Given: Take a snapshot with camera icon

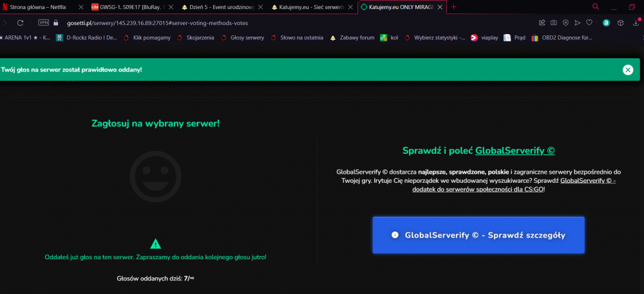Looking at the screenshot, I should [x=554, y=23].
